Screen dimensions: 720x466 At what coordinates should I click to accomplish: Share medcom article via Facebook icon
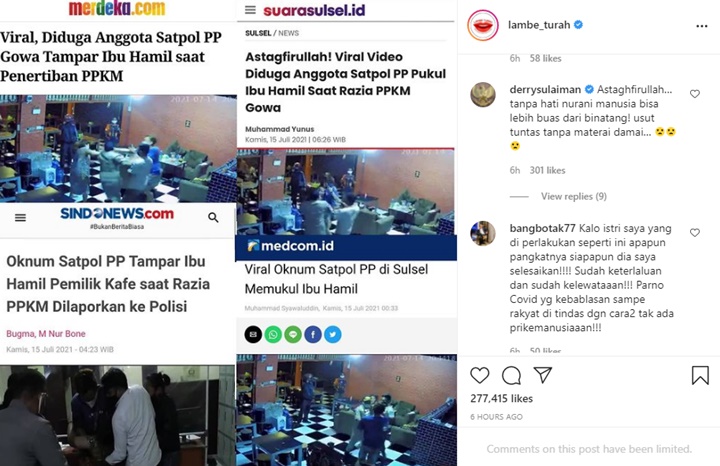click(313, 335)
